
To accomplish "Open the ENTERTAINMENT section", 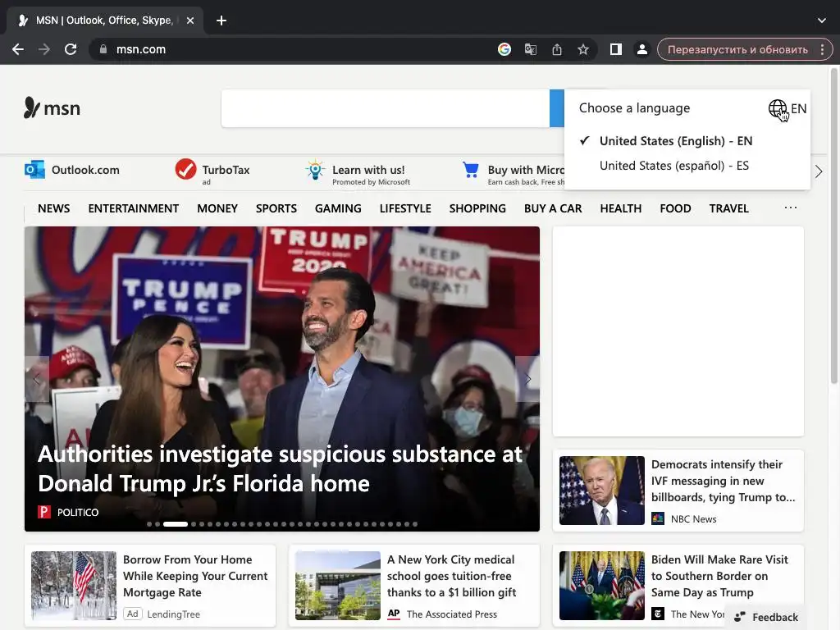I will (134, 208).
